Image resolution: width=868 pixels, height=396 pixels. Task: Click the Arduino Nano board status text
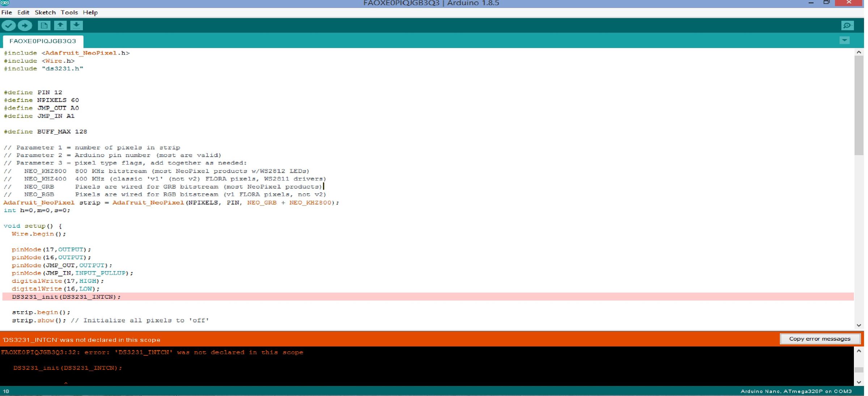click(796, 391)
